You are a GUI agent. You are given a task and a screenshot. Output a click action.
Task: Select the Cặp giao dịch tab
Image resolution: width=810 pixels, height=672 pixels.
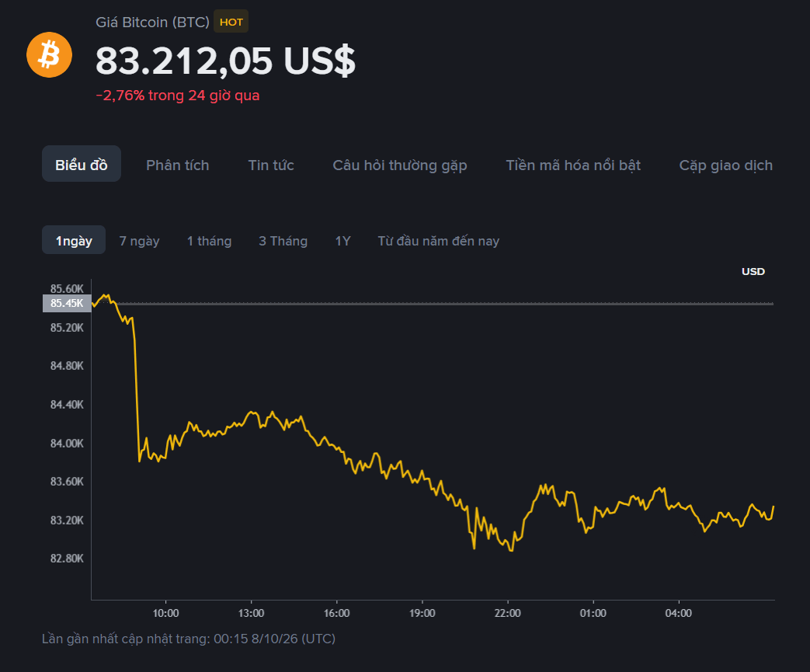(725, 165)
